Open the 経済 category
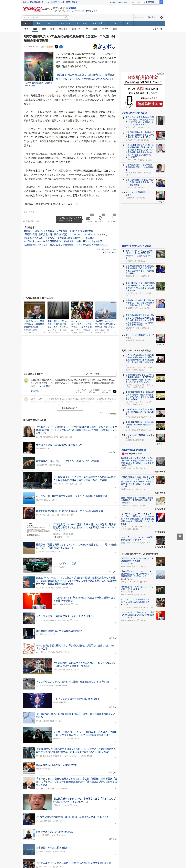Viewport: 186px width, 868px height. pos(52,29)
